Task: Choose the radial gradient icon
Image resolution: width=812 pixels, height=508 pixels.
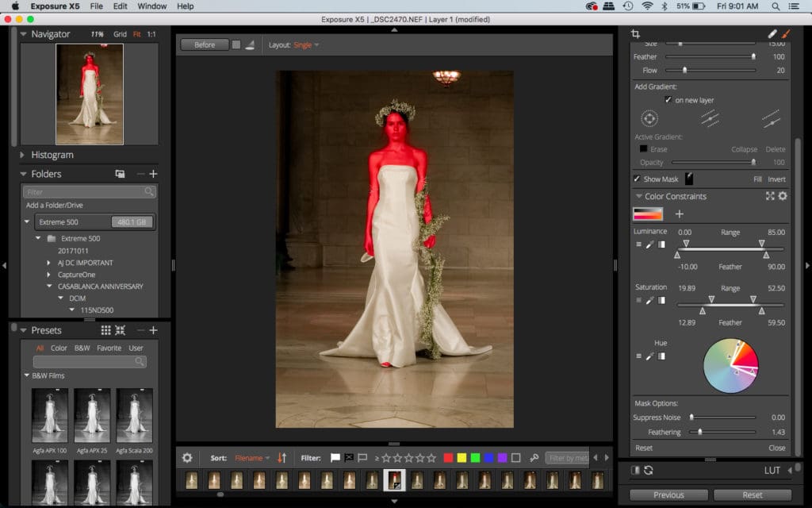Action: point(649,118)
